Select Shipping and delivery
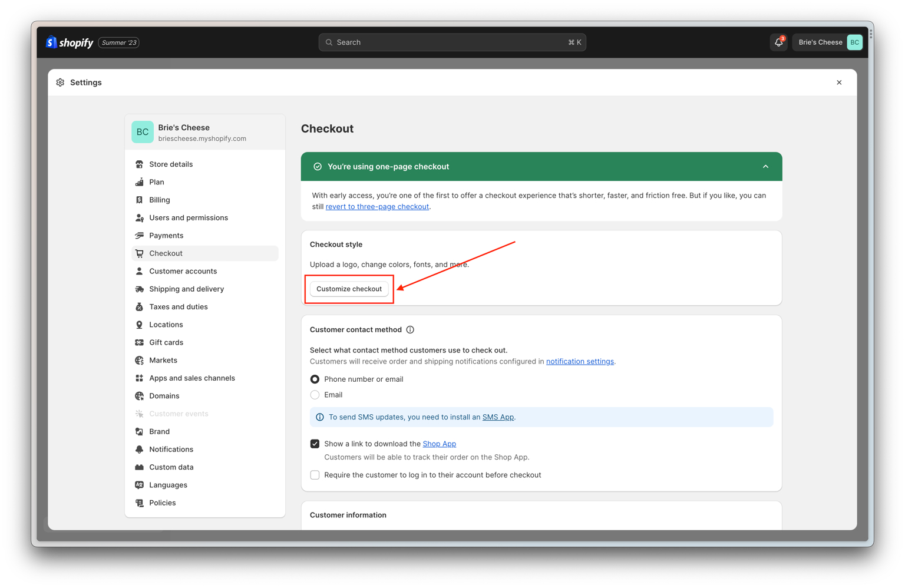The width and height of the screenshot is (905, 588). click(x=205, y=289)
